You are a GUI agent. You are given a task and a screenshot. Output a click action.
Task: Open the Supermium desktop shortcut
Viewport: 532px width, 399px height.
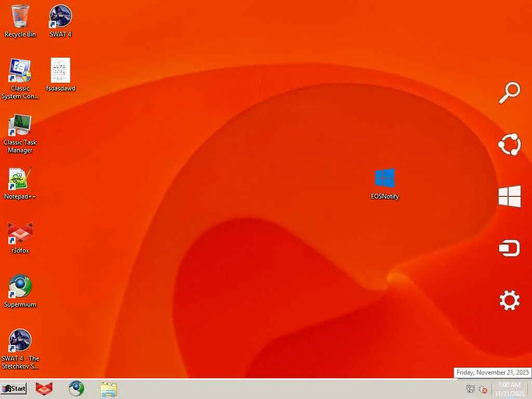tap(20, 291)
